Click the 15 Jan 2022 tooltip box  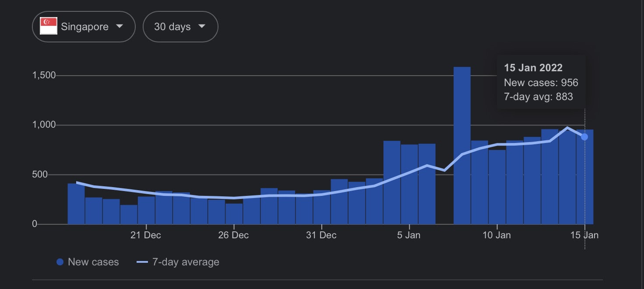point(541,82)
